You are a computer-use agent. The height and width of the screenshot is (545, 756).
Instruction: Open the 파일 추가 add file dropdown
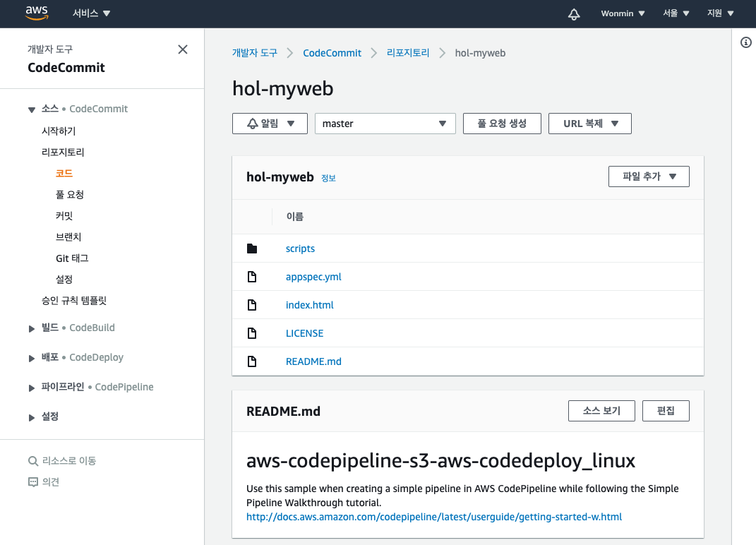[x=649, y=176]
